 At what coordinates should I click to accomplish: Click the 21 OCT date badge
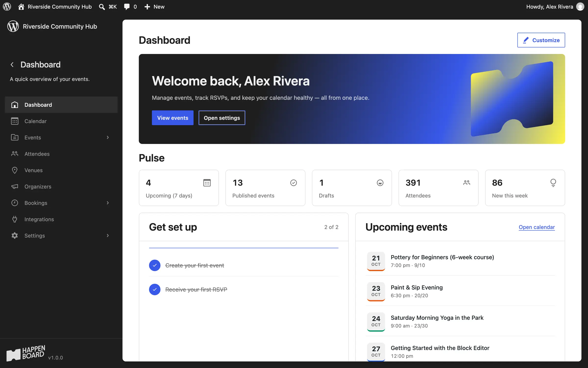[376, 261]
